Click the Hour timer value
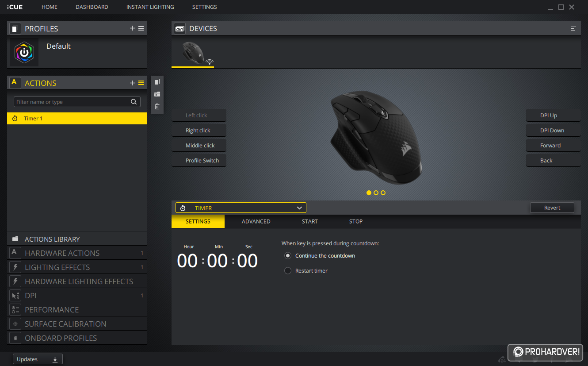This screenshot has width=588, height=366. pyautogui.click(x=187, y=261)
